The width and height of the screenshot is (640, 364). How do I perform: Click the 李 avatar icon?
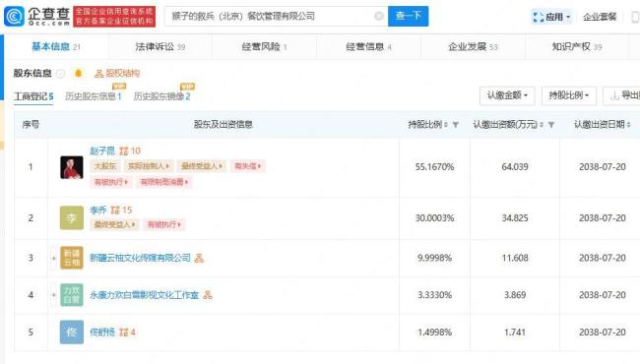click(72, 218)
